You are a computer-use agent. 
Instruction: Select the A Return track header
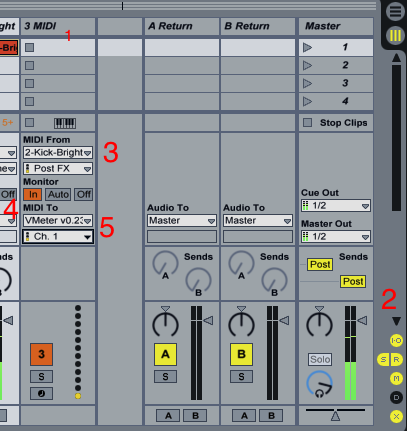[x=182, y=26]
